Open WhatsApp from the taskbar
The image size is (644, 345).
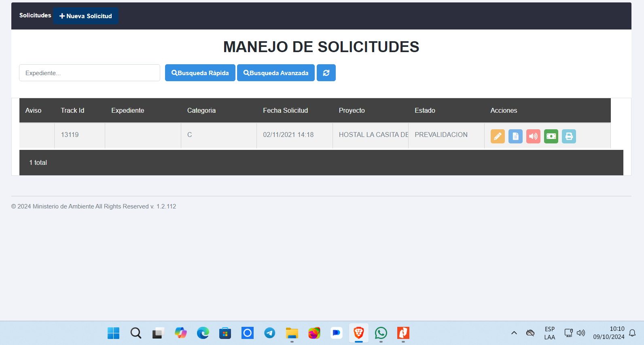tap(381, 333)
